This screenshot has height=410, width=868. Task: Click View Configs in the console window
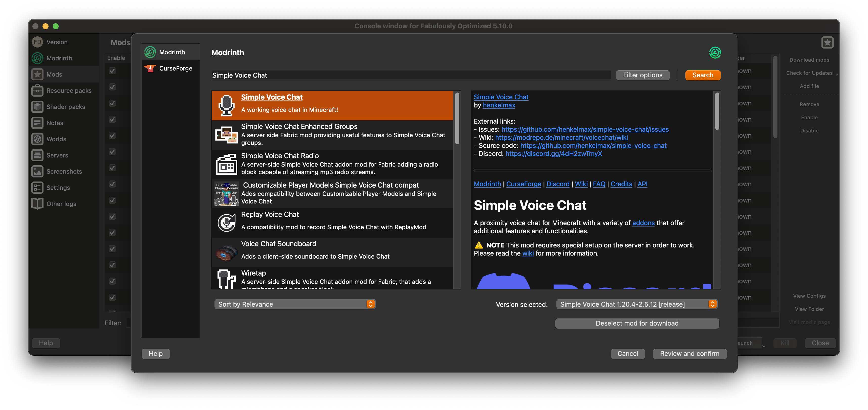(x=809, y=296)
